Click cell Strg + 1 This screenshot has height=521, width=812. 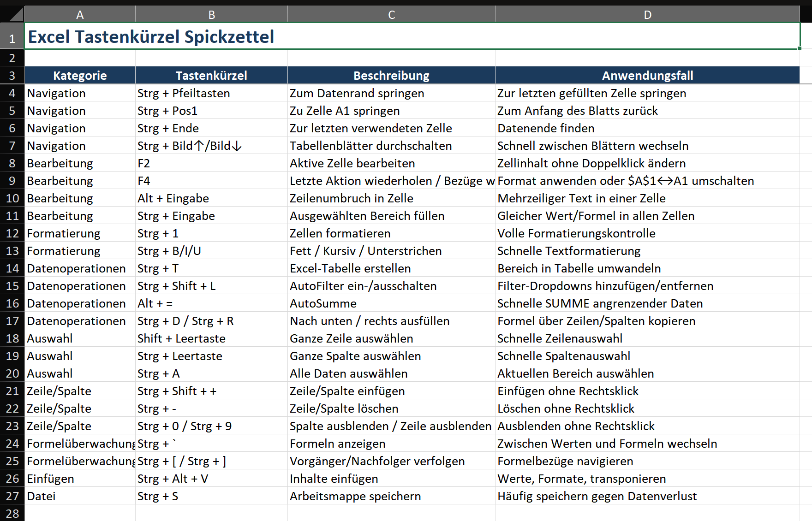[211, 233]
